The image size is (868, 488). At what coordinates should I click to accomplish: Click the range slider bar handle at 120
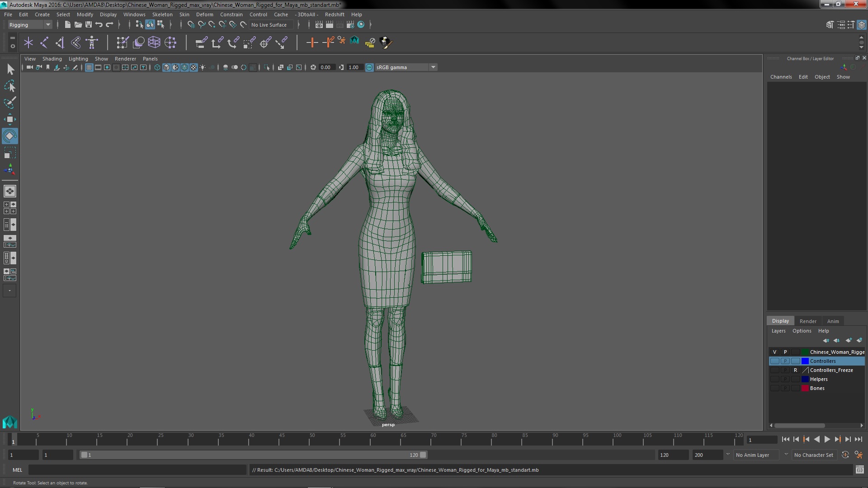tap(423, 455)
